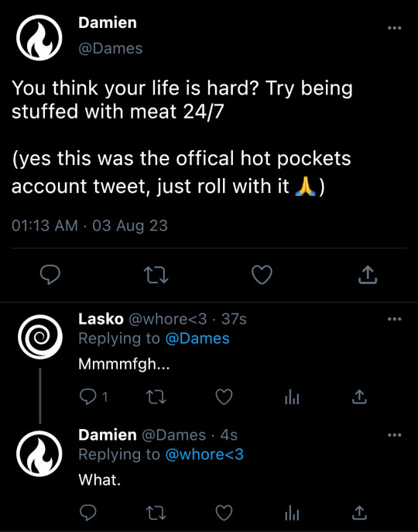Open more options on Damien's What reply
The image size is (418, 532).
(x=395, y=435)
